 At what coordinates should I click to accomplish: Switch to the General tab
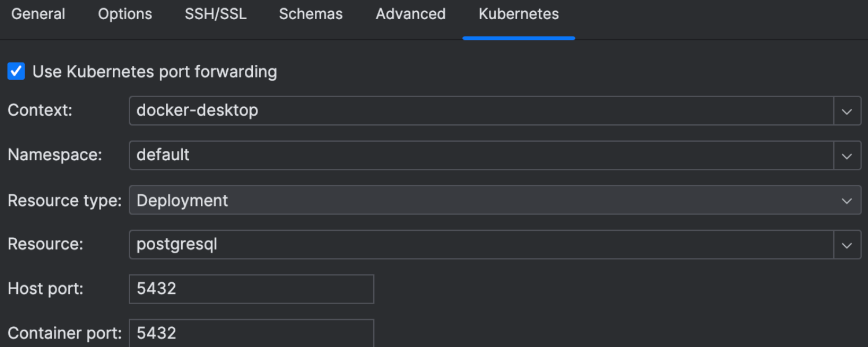[38, 14]
